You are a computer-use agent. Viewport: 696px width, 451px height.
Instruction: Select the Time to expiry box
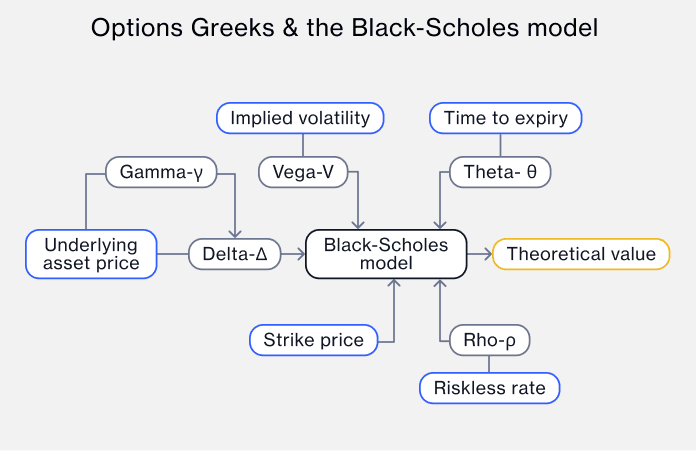505,119
